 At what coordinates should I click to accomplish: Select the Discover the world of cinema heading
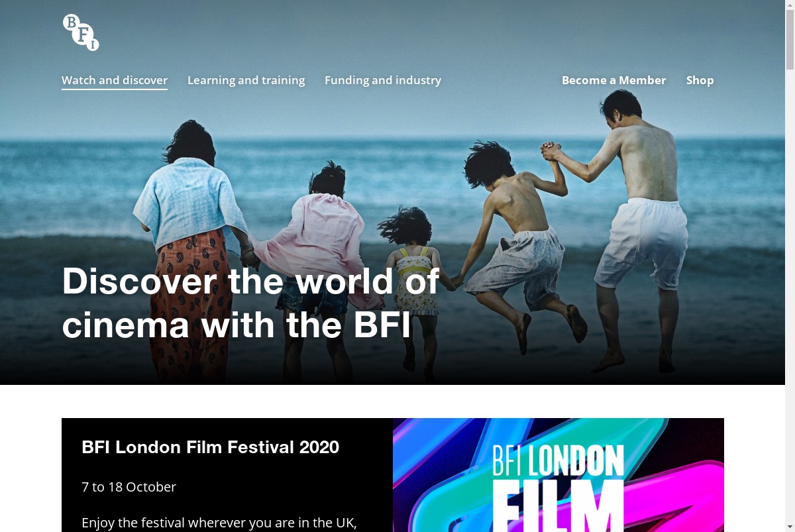[x=250, y=303]
